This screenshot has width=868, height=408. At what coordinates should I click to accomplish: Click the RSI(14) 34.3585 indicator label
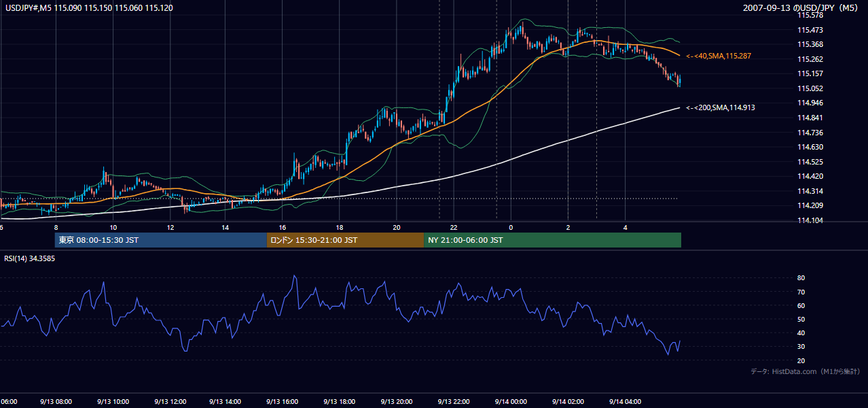[30, 258]
